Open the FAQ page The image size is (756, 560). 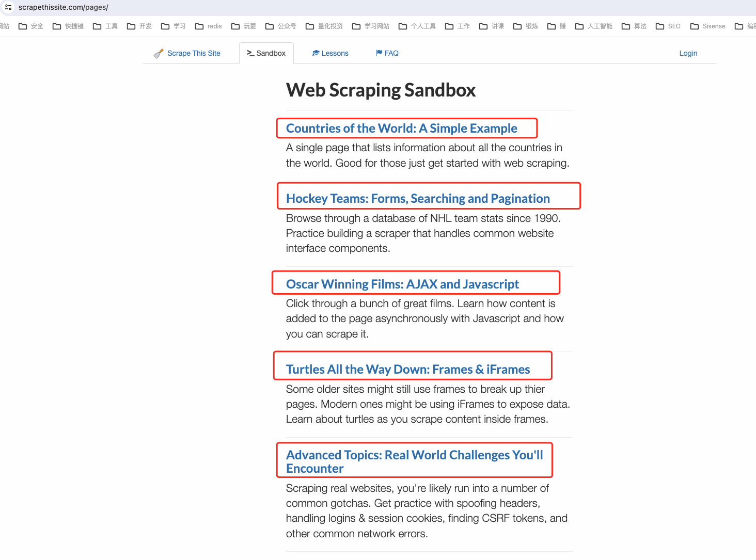coord(387,53)
